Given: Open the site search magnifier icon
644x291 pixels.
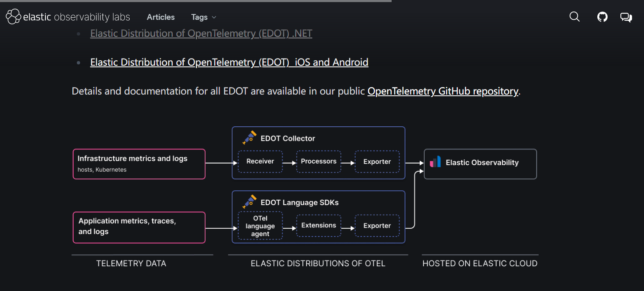Looking at the screenshot, I should (575, 17).
